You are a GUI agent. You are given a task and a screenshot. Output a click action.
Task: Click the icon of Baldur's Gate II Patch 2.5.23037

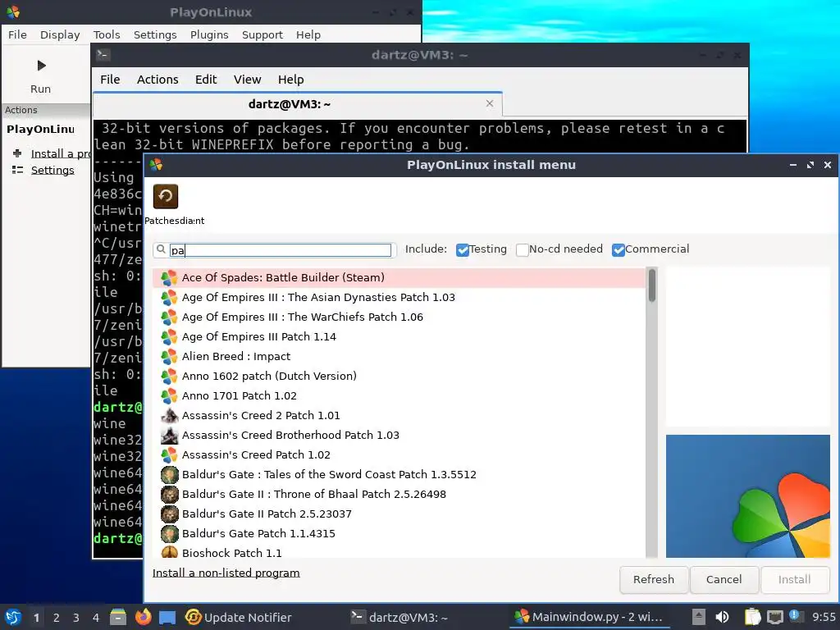pyautogui.click(x=169, y=514)
